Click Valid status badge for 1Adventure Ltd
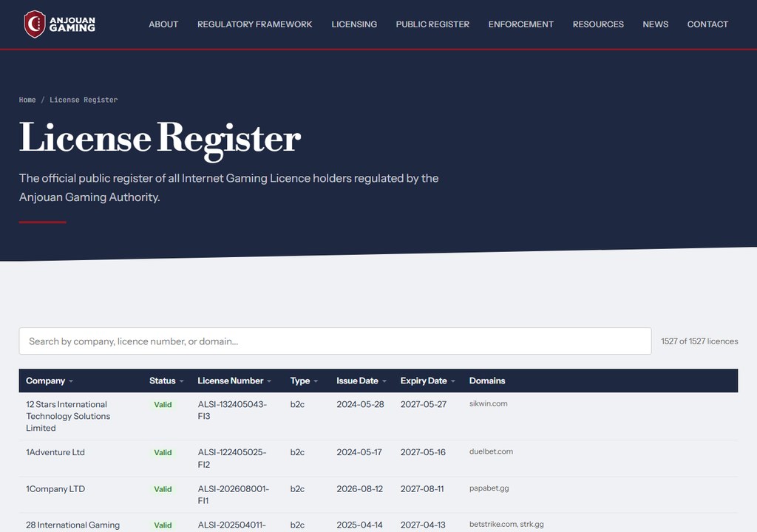757x532 pixels. [163, 453]
